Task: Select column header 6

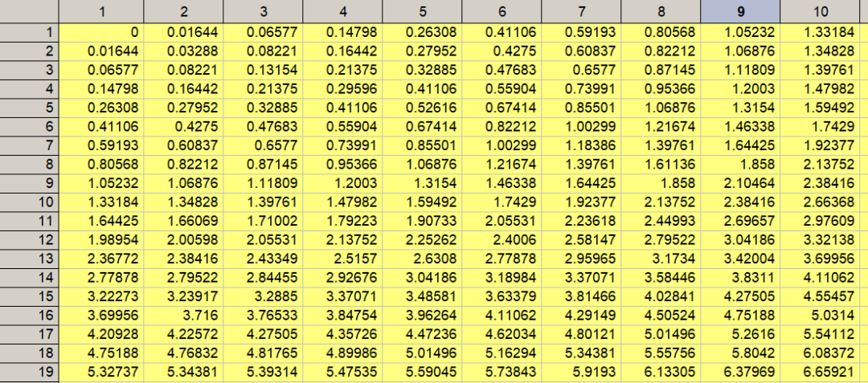Action: click(x=502, y=11)
